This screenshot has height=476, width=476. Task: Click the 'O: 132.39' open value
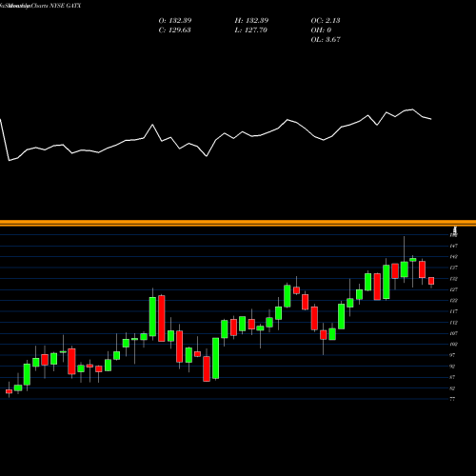point(175,21)
